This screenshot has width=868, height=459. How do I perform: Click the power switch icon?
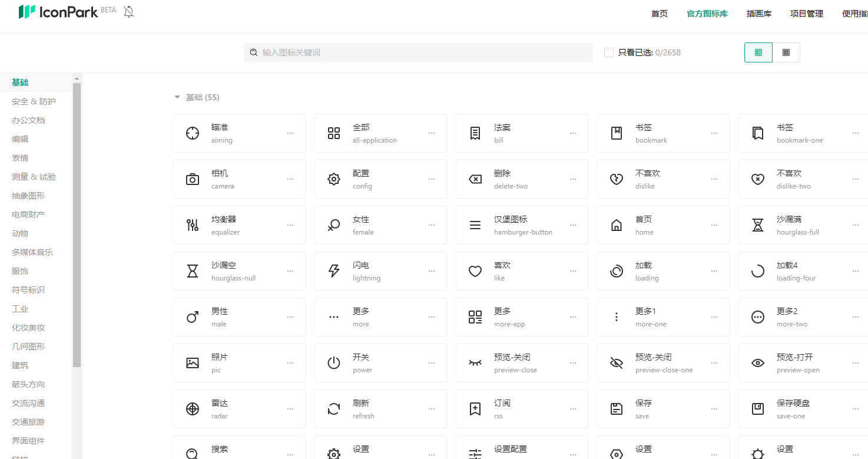point(334,363)
